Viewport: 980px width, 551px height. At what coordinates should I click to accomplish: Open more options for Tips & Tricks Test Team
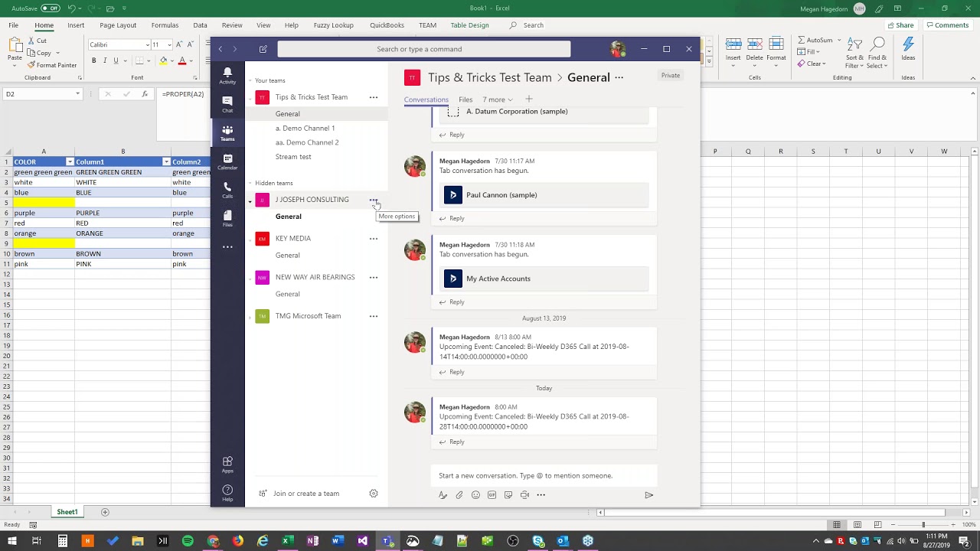pyautogui.click(x=374, y=97)
